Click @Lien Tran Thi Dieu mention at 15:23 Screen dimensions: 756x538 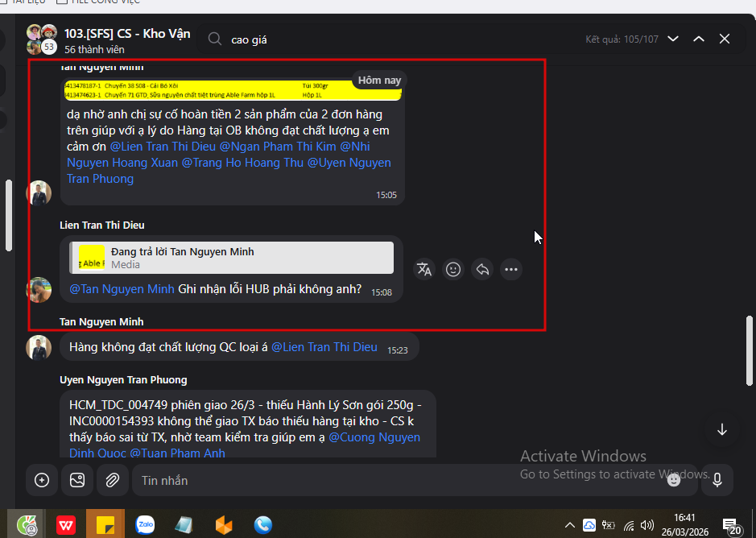point(324,347)
